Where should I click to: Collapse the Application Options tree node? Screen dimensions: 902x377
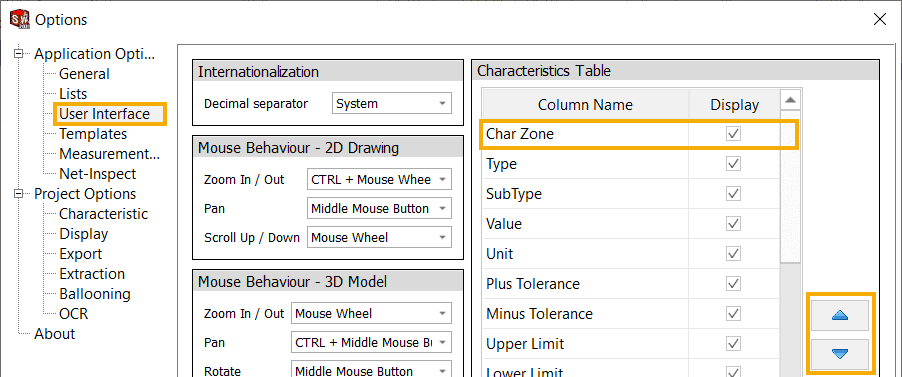point(20,54)
